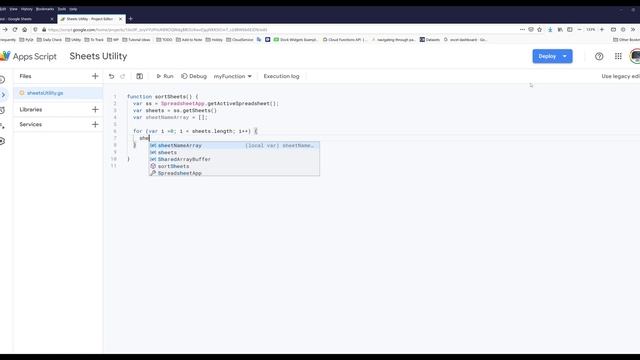640x360 pixels.
Task: Zoom in with the browser plus button
Action: (602, 29)
